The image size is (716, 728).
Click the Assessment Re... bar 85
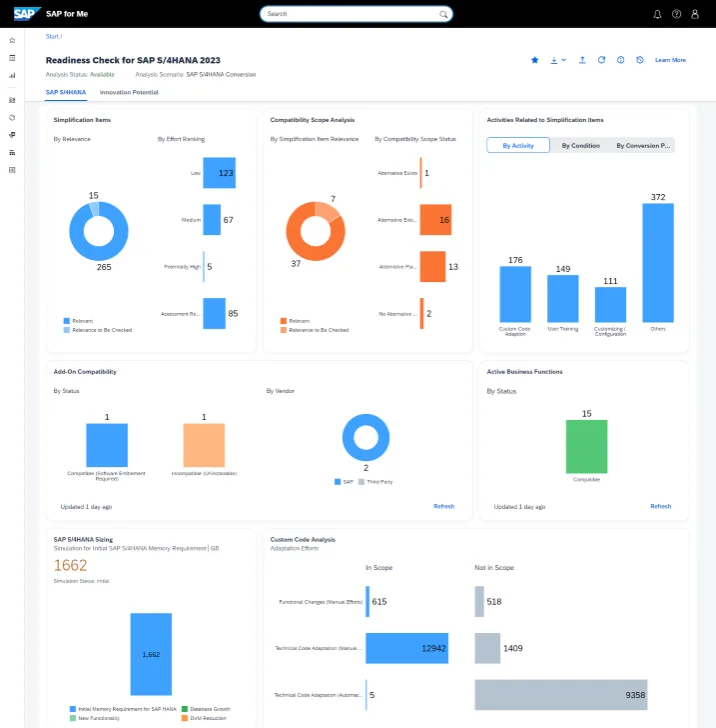point(214,313)
